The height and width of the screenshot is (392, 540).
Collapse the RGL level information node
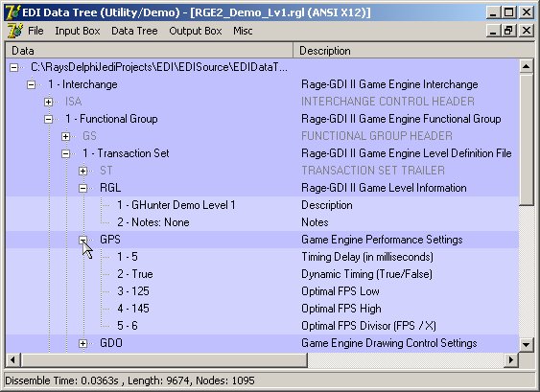tap(83, 188)
